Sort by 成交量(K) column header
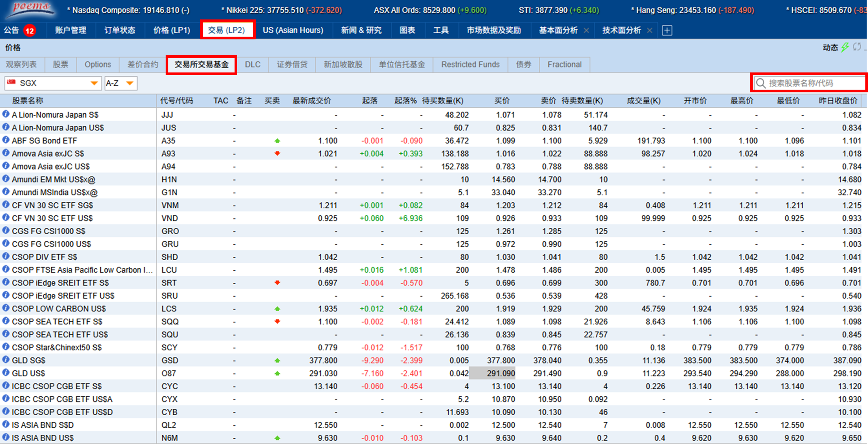 [x=644, y=101]
